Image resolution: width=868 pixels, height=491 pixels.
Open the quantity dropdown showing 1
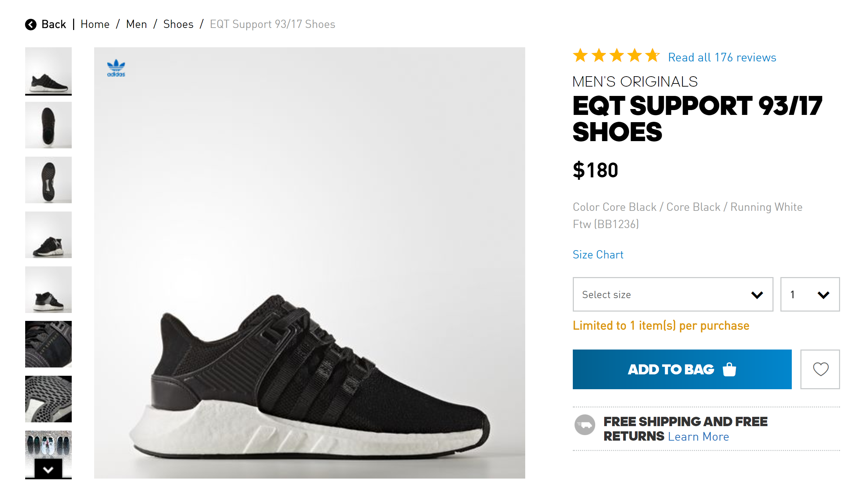coord(809,294)
